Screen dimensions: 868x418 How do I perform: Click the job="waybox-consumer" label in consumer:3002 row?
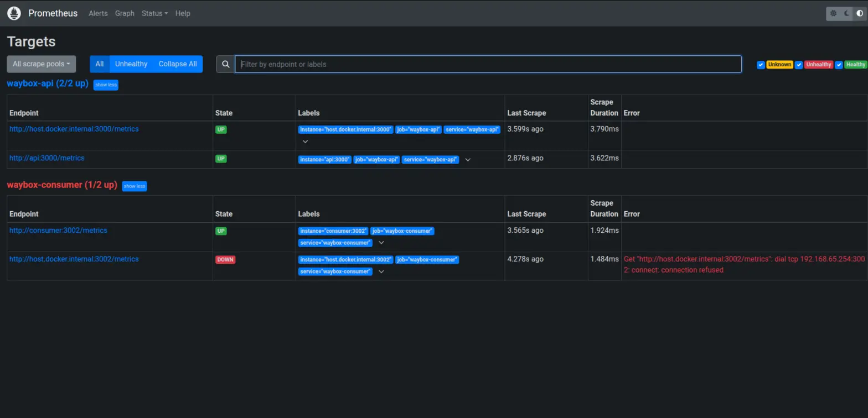402,231
